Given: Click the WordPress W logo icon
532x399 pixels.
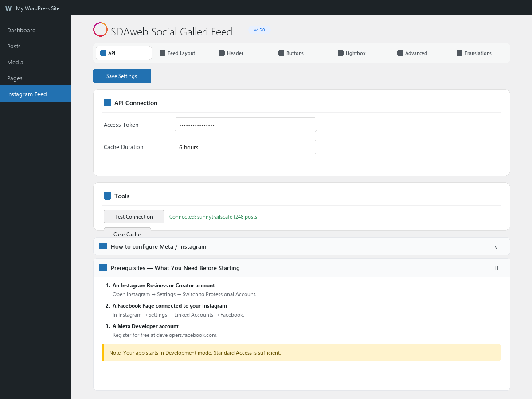Looking at the screenshot, I should (8, 8).
